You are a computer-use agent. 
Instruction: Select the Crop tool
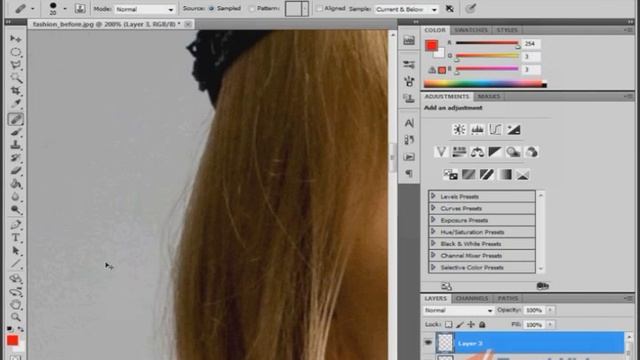coord(16,91)
